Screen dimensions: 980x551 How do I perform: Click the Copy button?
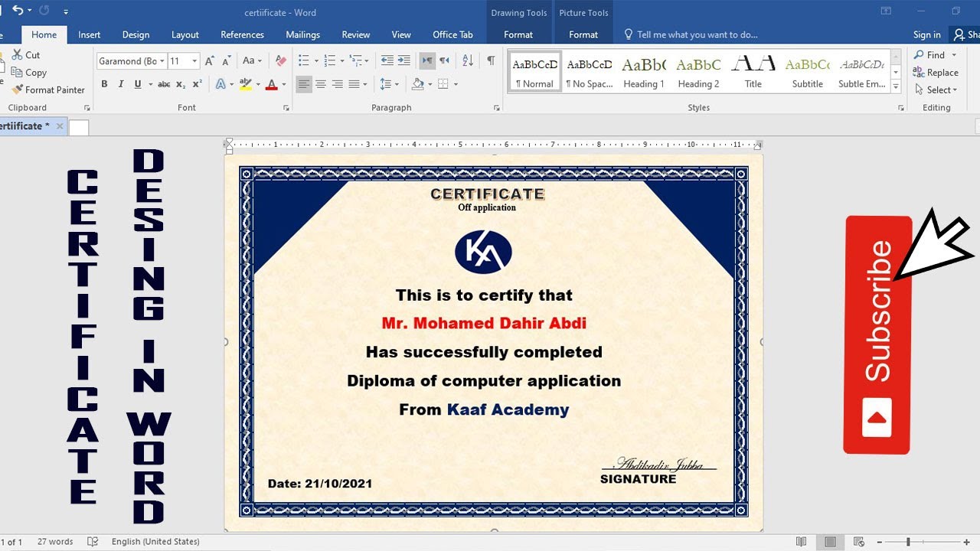pos(29,73)
